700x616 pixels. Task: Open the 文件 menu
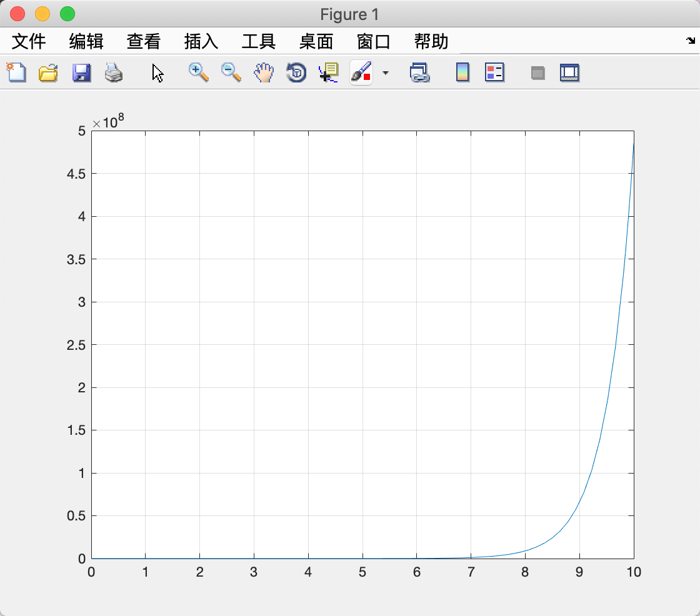29,41
